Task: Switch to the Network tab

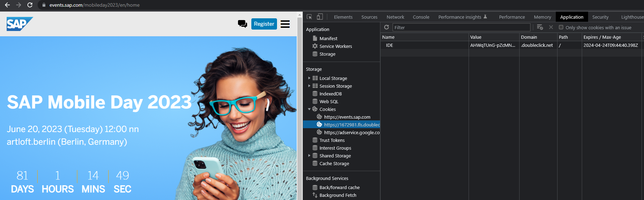Action: (395, 17)
